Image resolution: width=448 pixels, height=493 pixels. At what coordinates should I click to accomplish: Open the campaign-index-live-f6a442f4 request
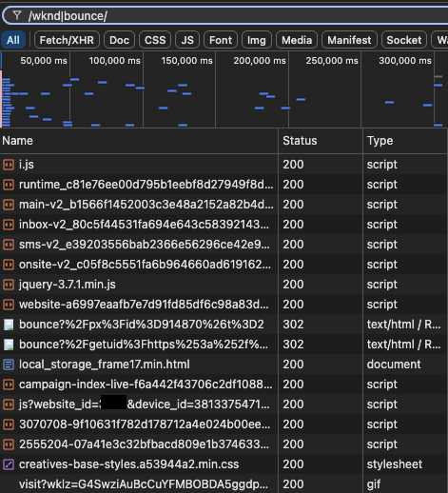tap(224, 385)
